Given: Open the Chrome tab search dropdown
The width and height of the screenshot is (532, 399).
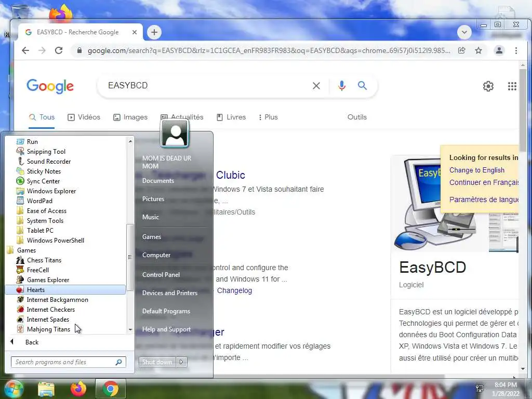Looking at the screenshot, I should pos(464,32).
